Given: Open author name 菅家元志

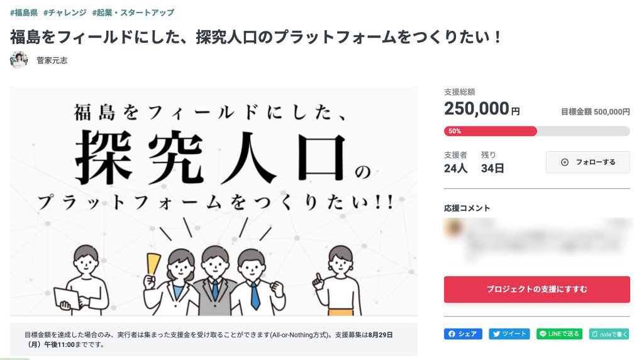Looking at the screenshot, I should [x=52, y=60].
